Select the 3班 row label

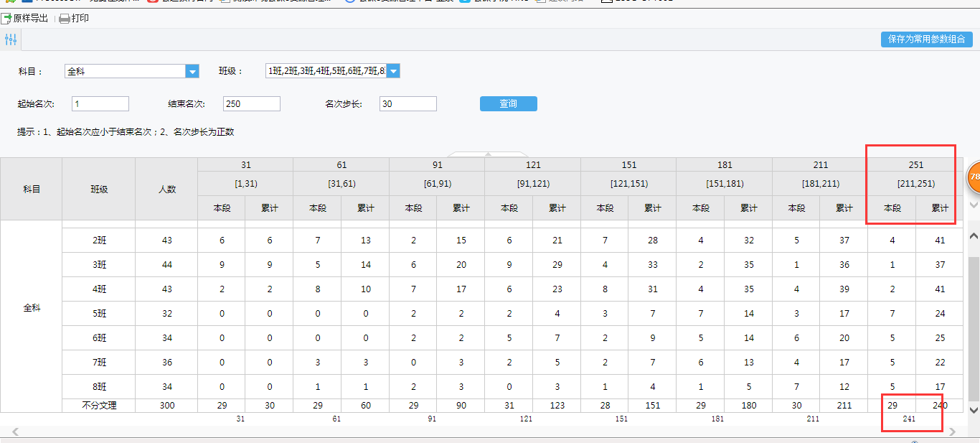pyautogui.click(x=99, y=265)
